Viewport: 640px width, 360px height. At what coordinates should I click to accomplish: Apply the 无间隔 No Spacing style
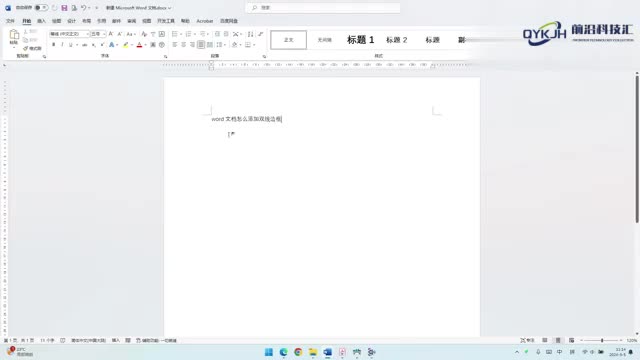tap(324, 40)
